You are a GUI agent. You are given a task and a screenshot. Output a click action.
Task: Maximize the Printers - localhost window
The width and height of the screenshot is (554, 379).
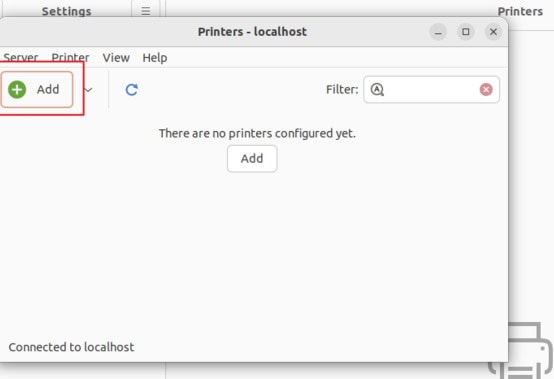point(466,32)
